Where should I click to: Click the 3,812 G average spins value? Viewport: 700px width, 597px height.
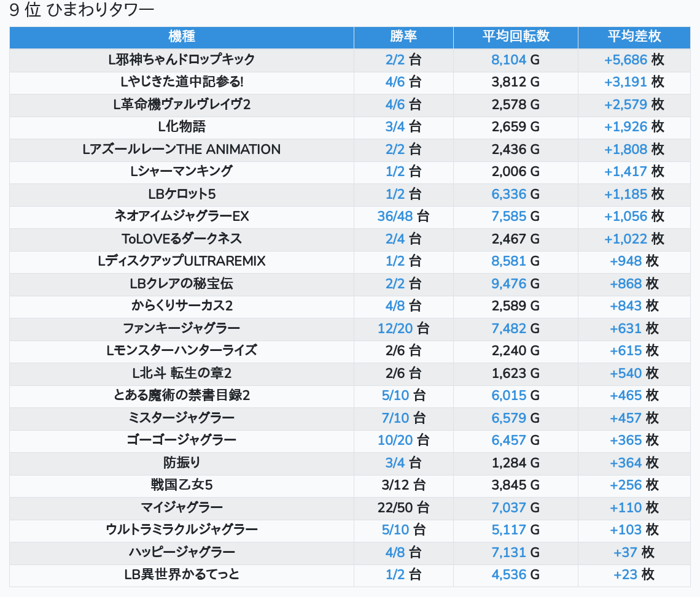click(x=516, y=82)
